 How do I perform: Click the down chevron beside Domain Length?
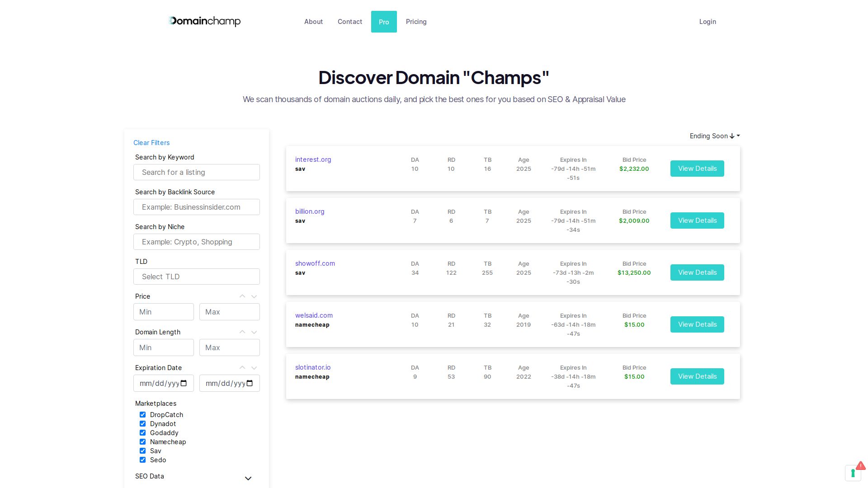(x=254, y=332)
